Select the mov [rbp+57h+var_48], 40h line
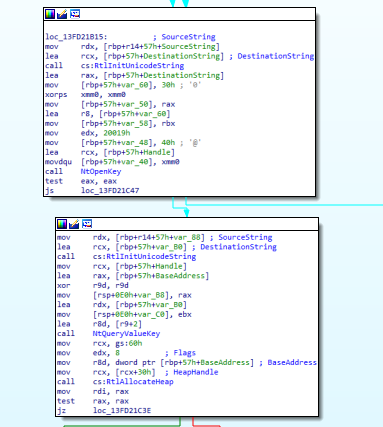The image size is (383, 427). coord(123,143)
